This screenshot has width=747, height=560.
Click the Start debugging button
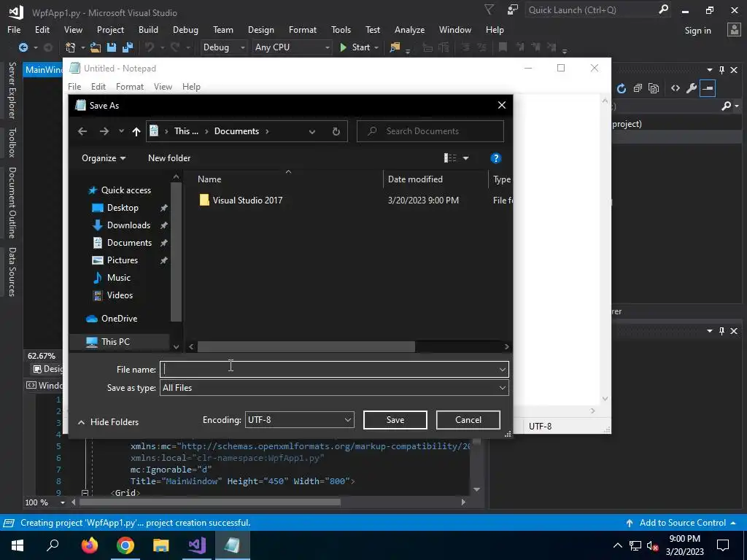point(355,47)
